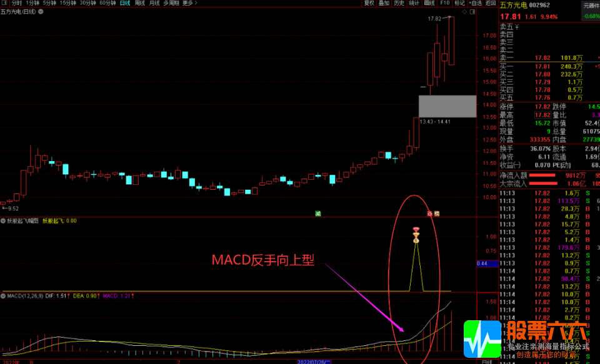
Task: Click the gray gap box 13.43-14.41
Action: tap(447, 106)
